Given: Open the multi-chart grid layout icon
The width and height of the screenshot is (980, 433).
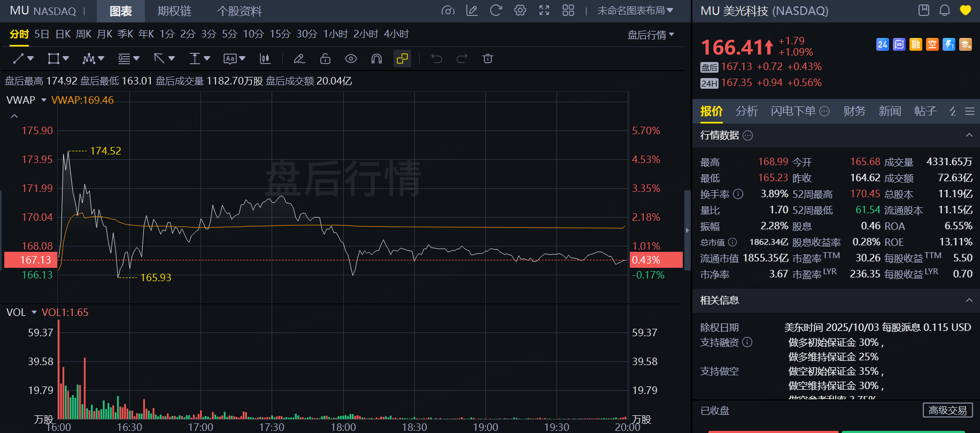Looking at the screenshot, I should (568, 11).
